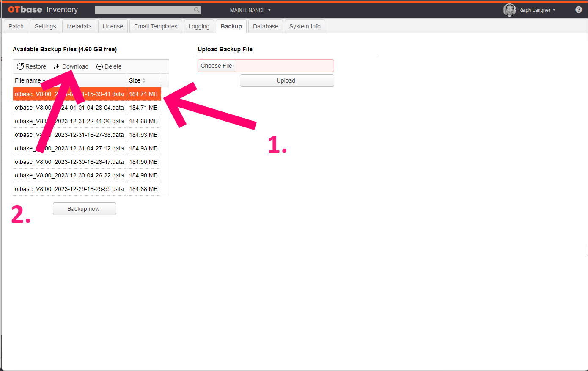Open the Logging tab

pos(199,26)
